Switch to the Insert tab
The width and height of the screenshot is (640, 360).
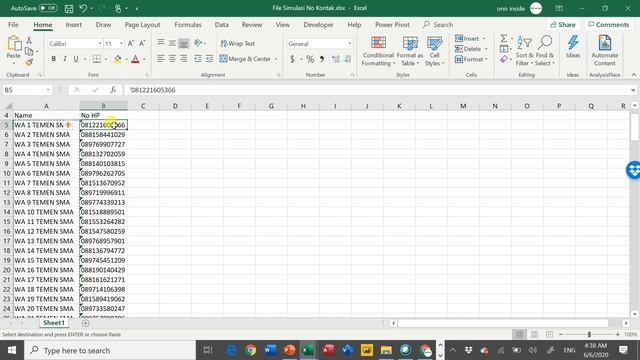point(73,24)
